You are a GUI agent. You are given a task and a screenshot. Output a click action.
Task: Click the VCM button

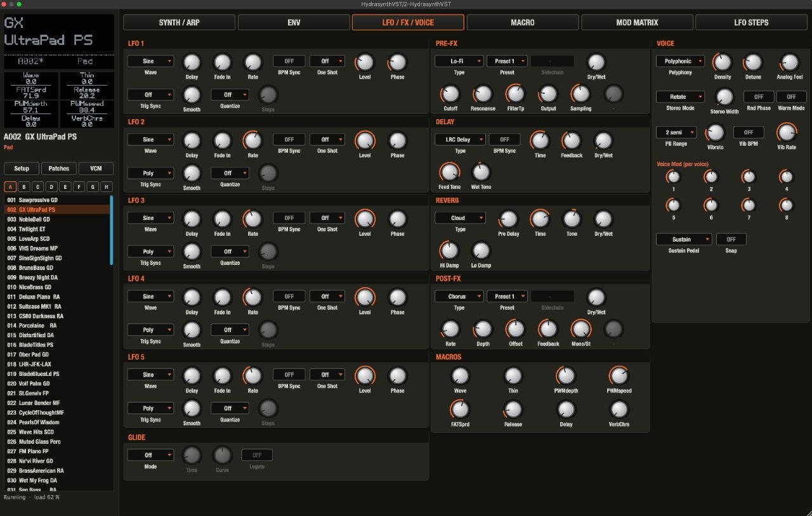pyautogui.click(x=96, y=169)
